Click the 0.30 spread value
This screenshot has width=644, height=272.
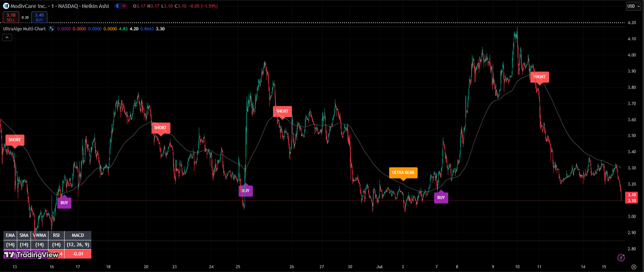coord(25,17)
